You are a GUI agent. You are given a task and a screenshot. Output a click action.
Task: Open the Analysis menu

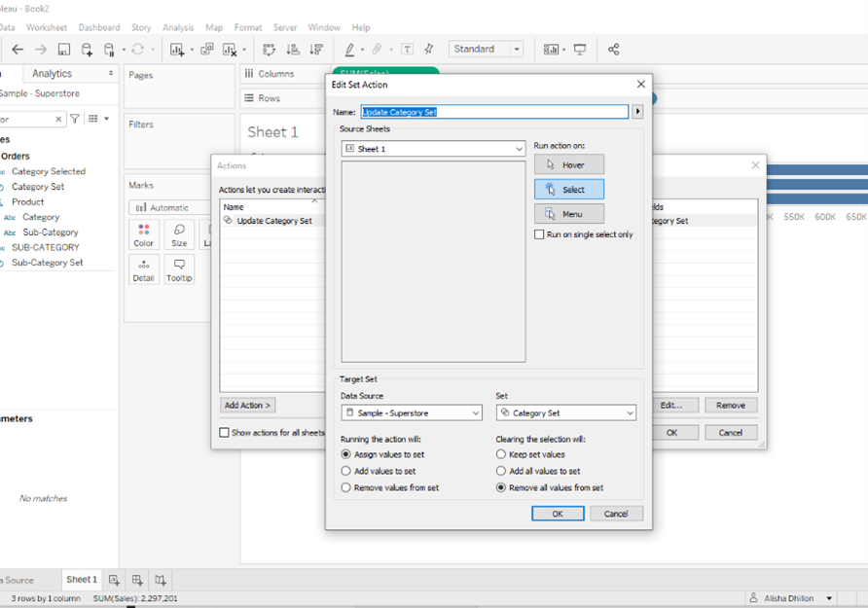pyautogui.click(x=178, y=27)
